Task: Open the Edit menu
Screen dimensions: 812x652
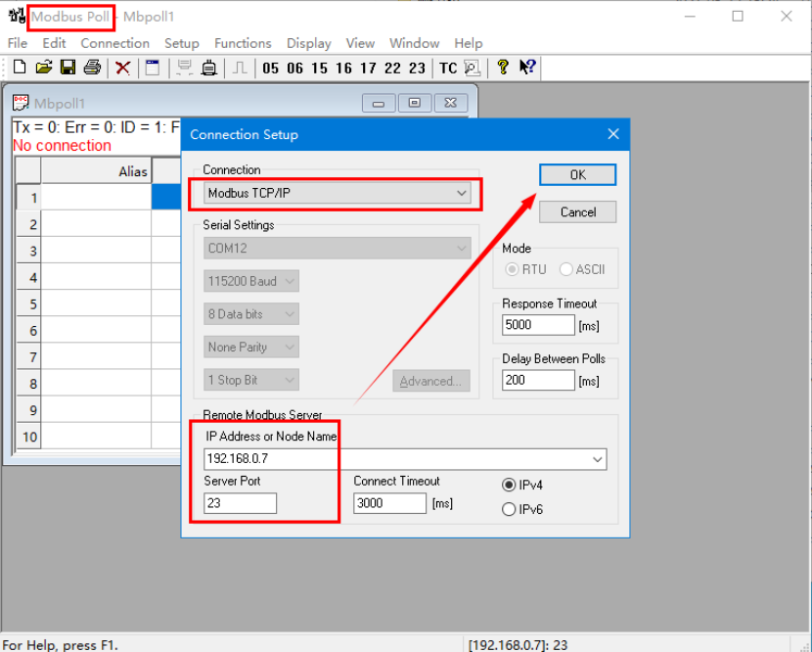Action: point(54,43)
